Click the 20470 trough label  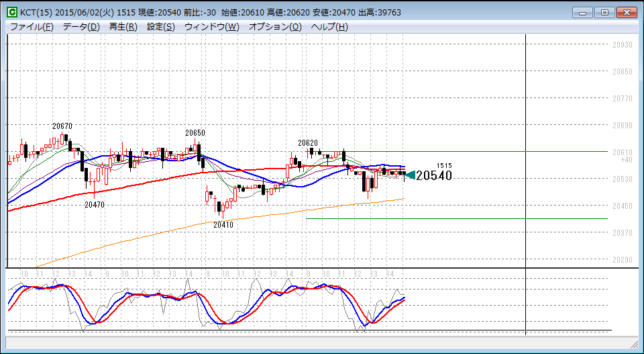(x=95, y=204)
